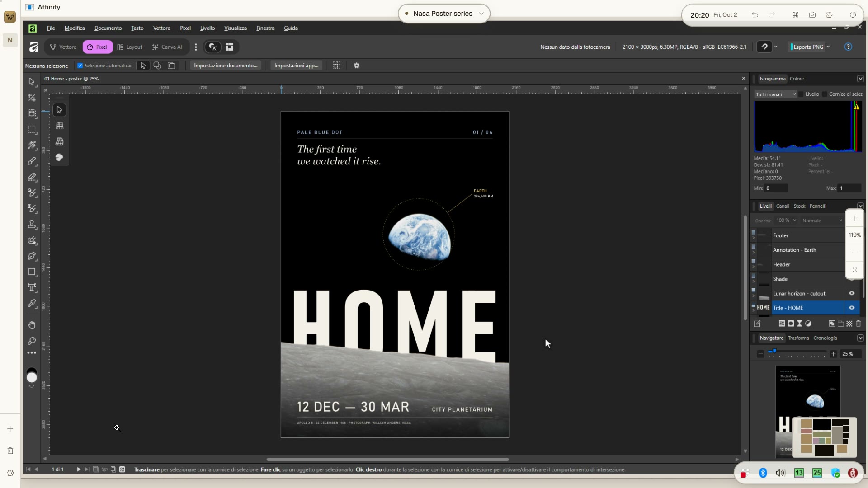Select the Crop tool
Screen dimensions: 868x488
32,98
